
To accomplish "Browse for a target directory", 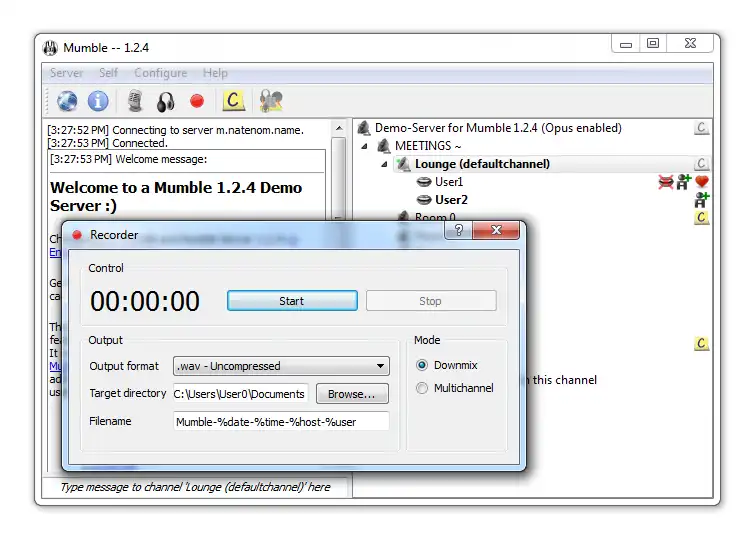I will tap(352, 394).
